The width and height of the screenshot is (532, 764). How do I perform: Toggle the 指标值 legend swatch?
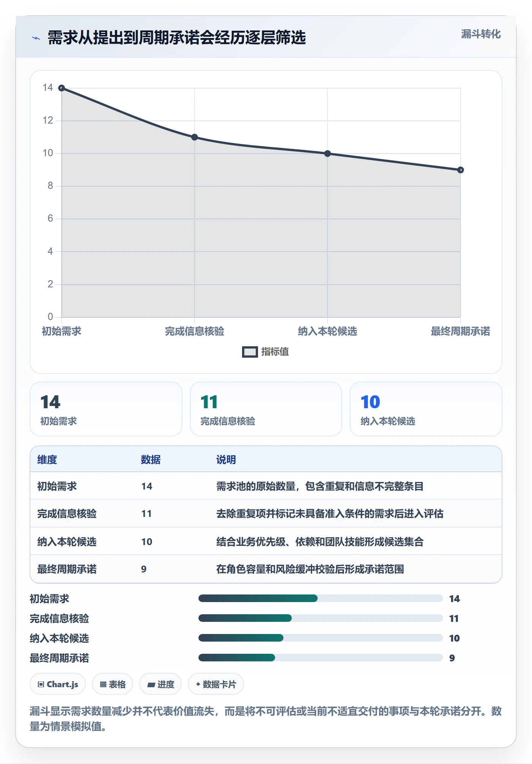click(x=250, y=352)
